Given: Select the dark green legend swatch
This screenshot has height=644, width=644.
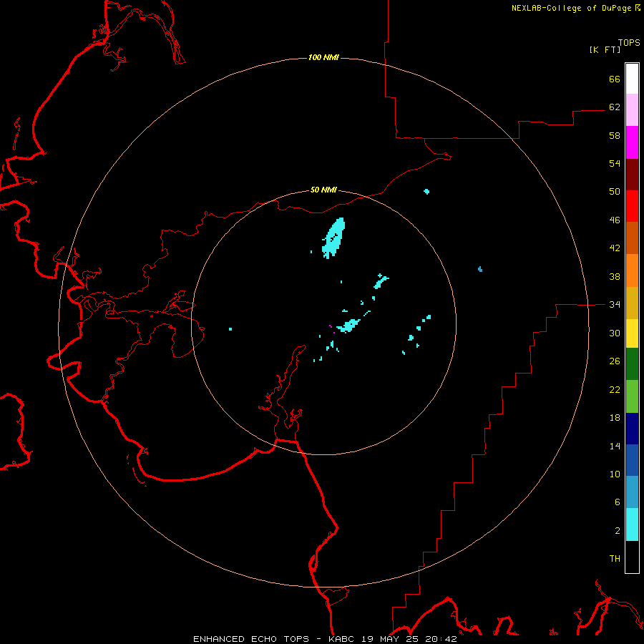Looking at the screenshot, I should pyautogui.click(x=632, y=364).
